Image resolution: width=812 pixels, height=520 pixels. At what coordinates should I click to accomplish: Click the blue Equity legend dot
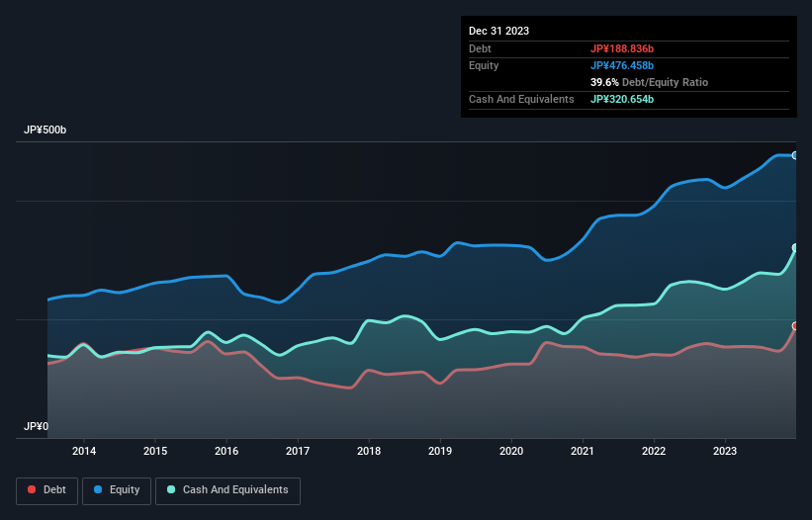tap(98, 489)
